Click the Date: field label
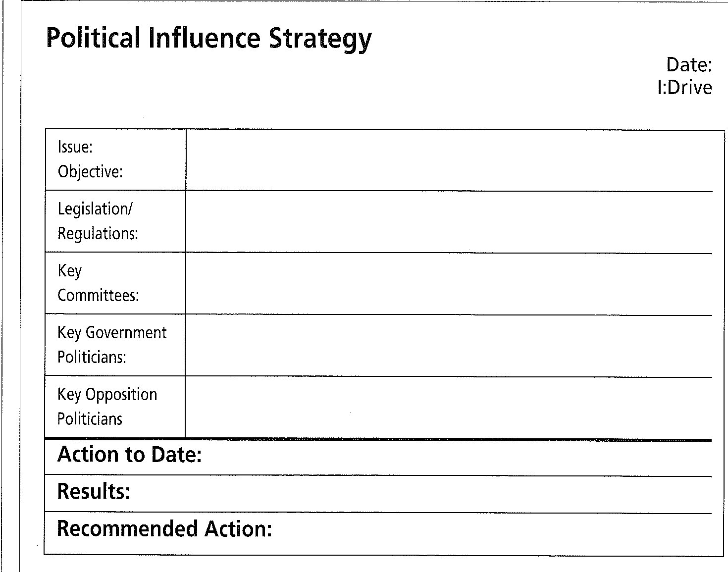This screenshot has height=572, width=728. [689, 65]
